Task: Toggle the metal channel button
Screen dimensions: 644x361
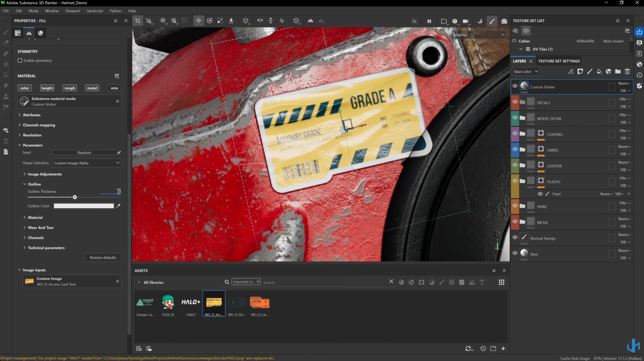Action: 92,88
